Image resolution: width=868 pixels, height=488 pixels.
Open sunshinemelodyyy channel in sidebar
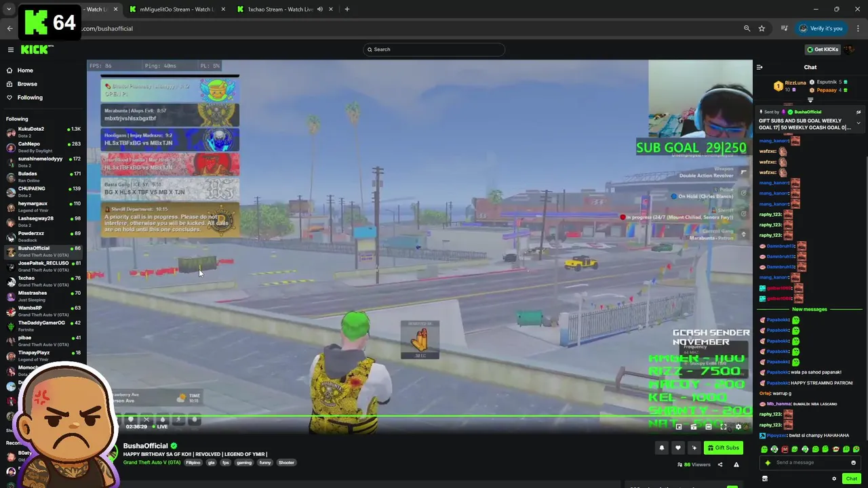[43, 161]
